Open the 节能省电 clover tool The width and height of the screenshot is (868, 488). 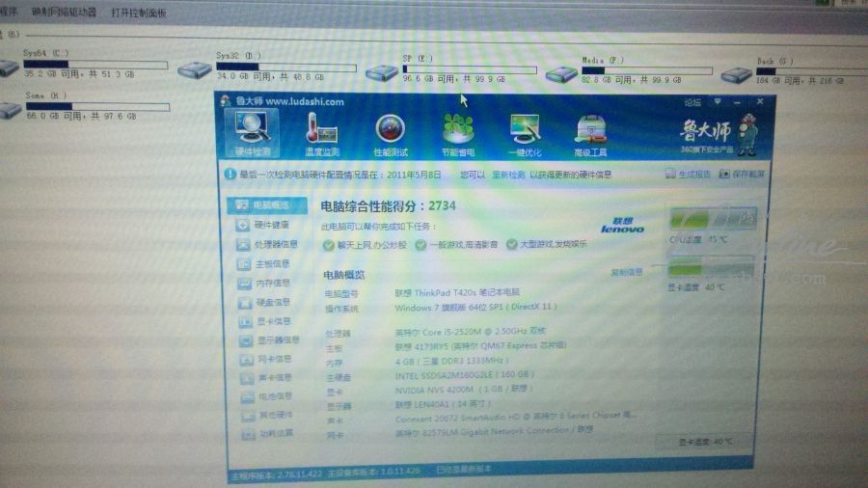coord(458,136)
